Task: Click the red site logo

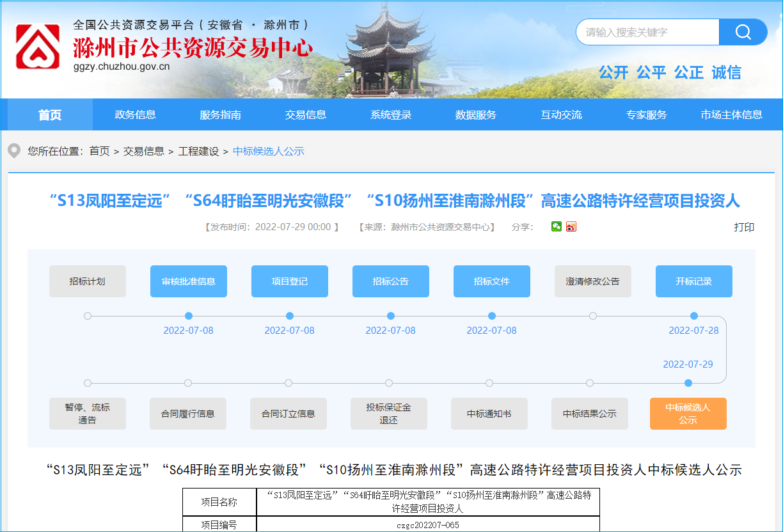Action: (38, 47)
